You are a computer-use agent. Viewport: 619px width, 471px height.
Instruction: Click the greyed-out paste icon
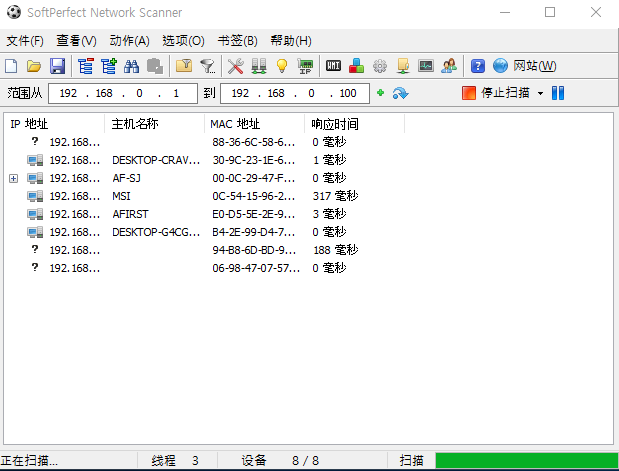155,66
